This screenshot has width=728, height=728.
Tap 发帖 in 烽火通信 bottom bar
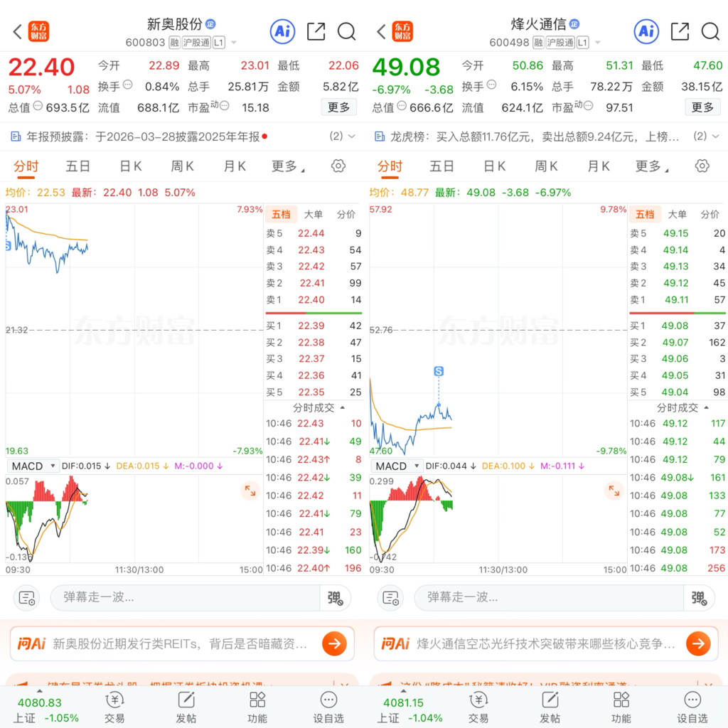(x=550, y=707)
